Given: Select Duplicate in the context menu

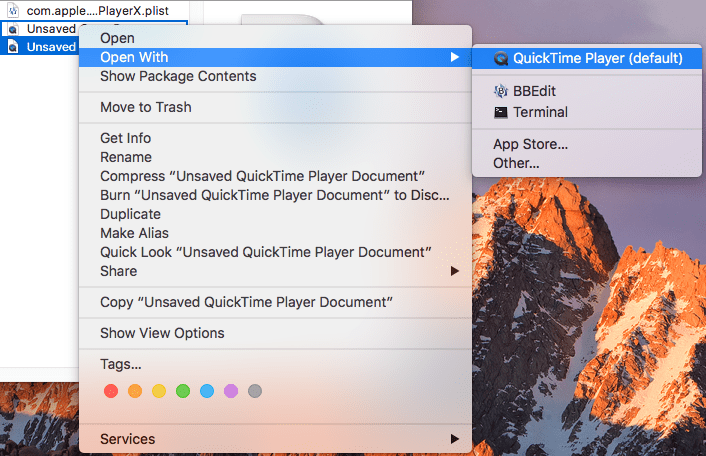Looking at the screenshot, I should tap(275, 214).
